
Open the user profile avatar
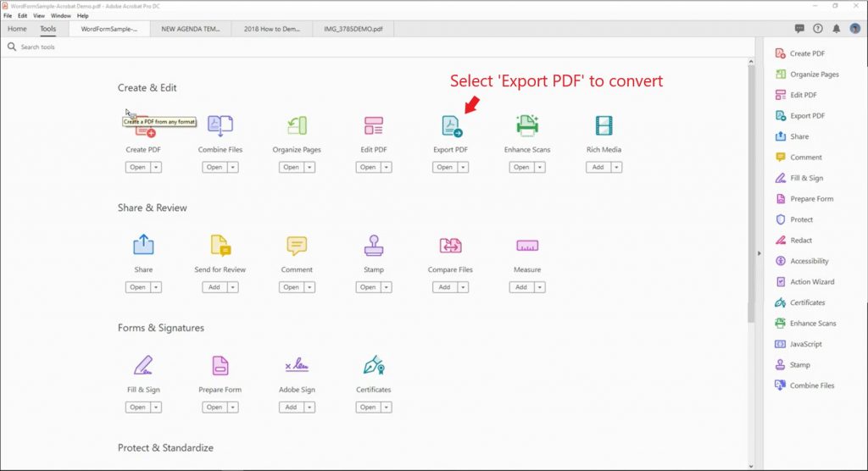click(855, 28)
